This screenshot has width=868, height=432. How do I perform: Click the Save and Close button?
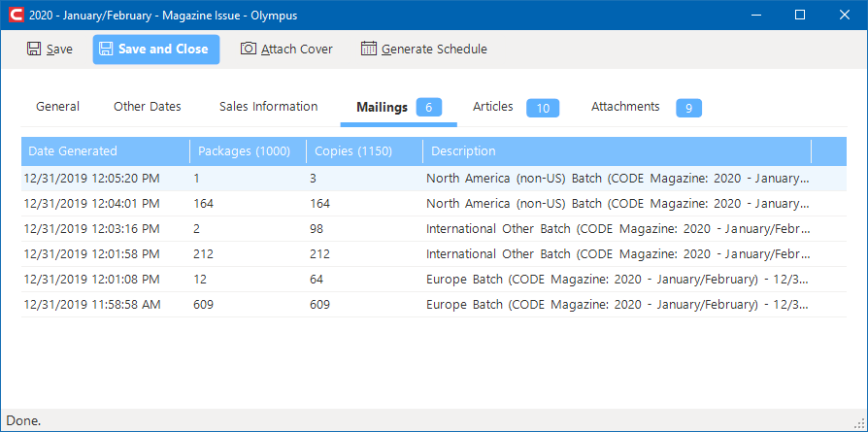(156, 50)
